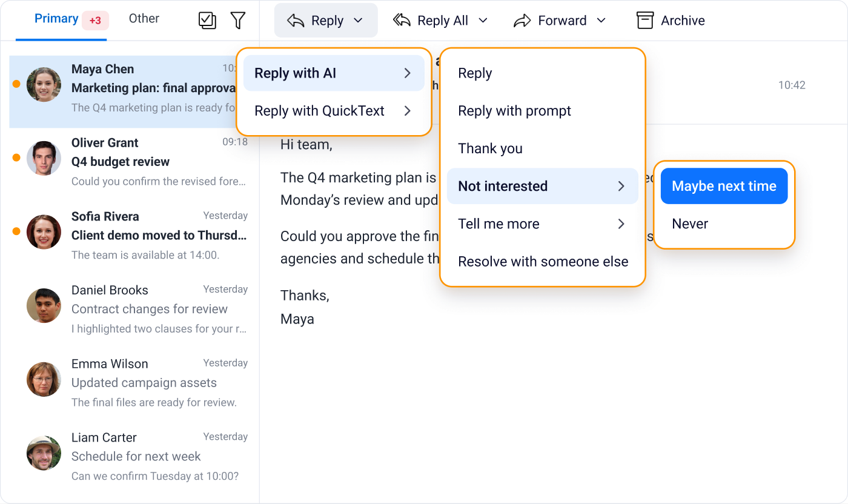Expand the Reply dropdown chevron
This screenshot has height=504, width=848.
point(358,21)
